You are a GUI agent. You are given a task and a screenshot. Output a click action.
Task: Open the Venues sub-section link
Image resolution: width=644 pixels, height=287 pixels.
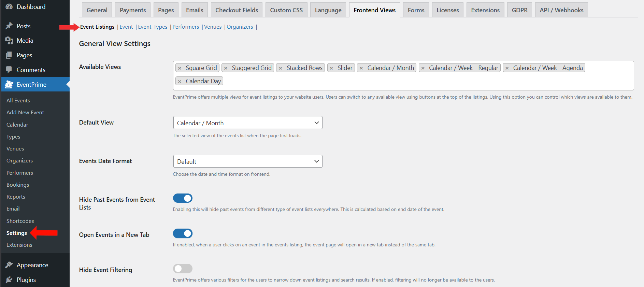pyautogui.click(x=213, y=27)
